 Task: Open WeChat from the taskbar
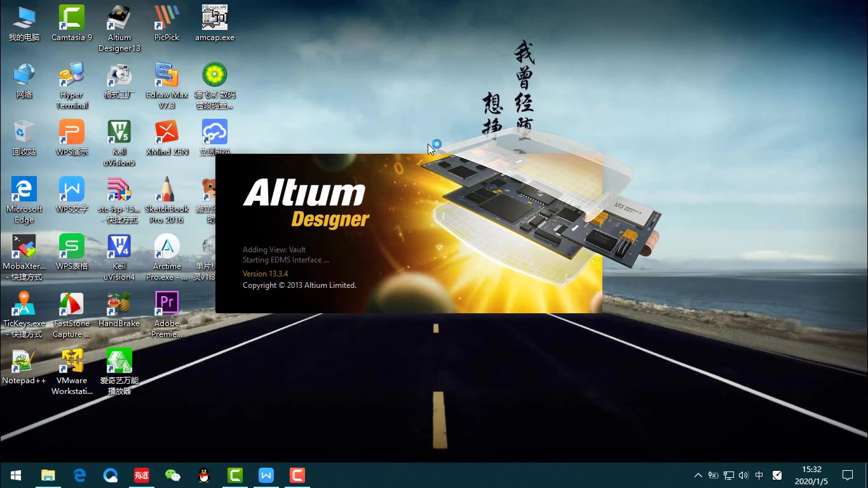173,475
